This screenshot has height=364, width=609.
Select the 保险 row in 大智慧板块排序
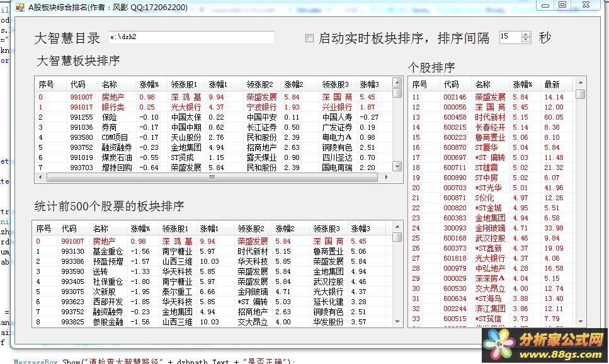[x=213, y=117]
